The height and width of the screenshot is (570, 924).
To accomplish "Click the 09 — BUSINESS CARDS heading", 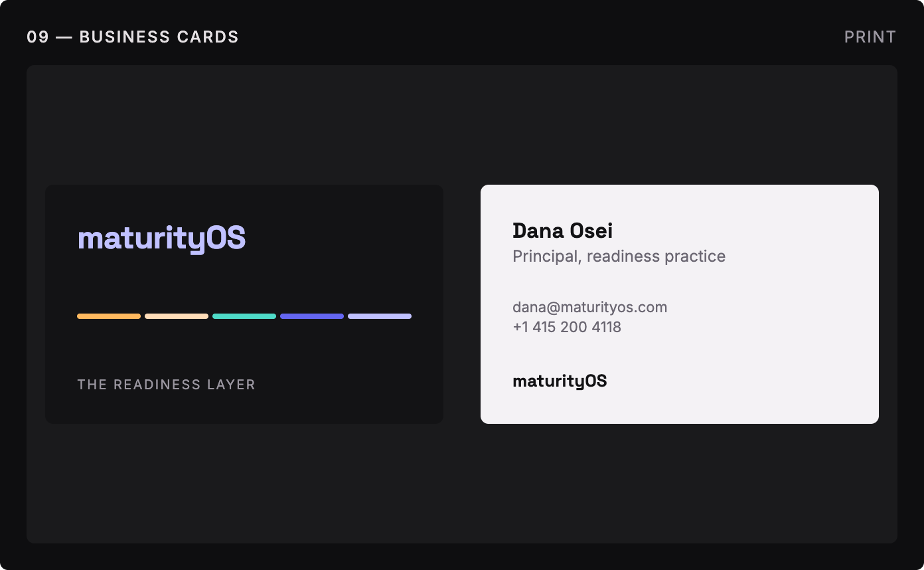I will pos(133,37).
